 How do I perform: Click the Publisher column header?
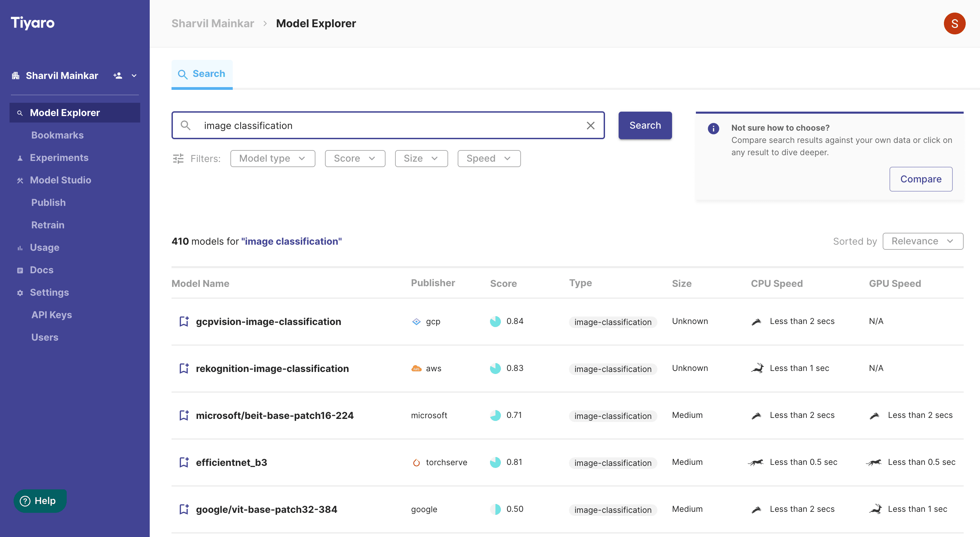coord(433,283)
